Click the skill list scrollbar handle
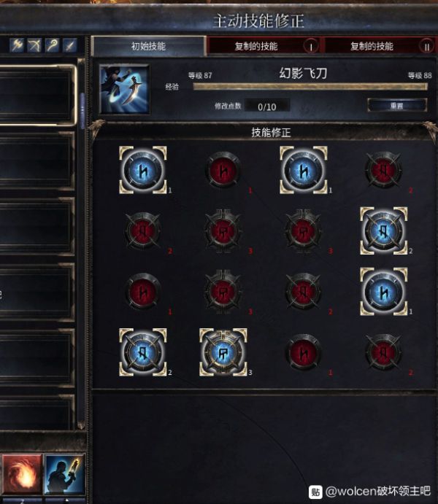Viewport: 438px width, 504px height. coord(82,111)
